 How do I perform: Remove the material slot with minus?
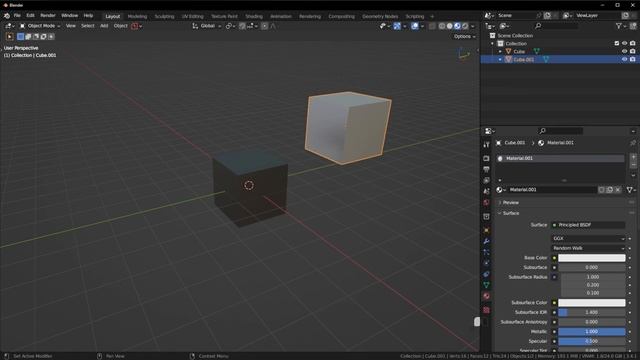click(633, 165)
